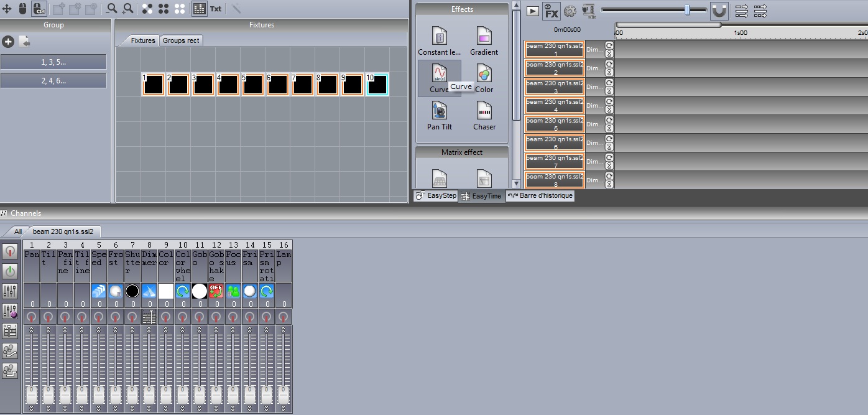Nudge the Pan fader up with the top chevron
Image resolution: width=868 pixels, height=415 pixels.
click(x=32, y=329)
